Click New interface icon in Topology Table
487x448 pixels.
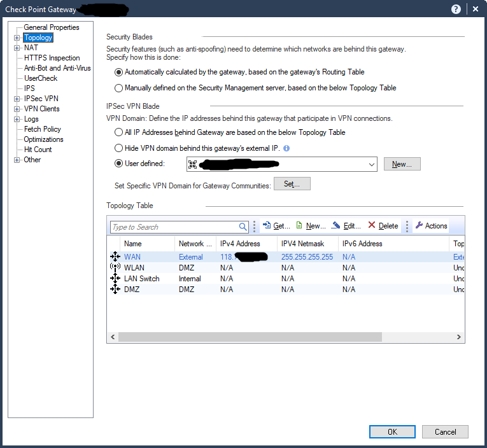(x=300, y=226)
